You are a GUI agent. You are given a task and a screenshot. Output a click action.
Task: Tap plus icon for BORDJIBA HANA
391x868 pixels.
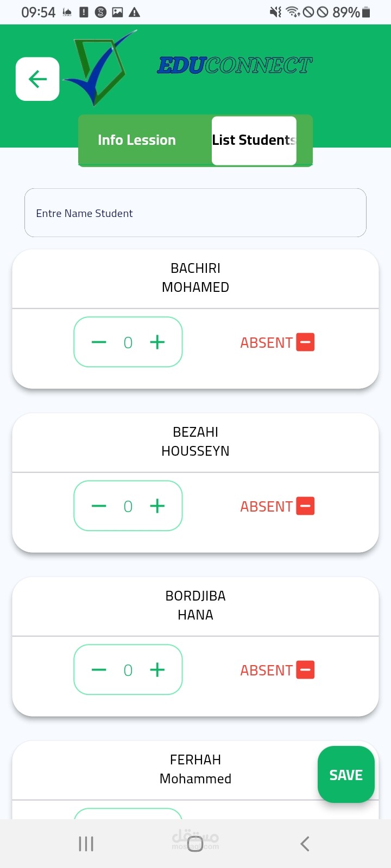point(157,670)
